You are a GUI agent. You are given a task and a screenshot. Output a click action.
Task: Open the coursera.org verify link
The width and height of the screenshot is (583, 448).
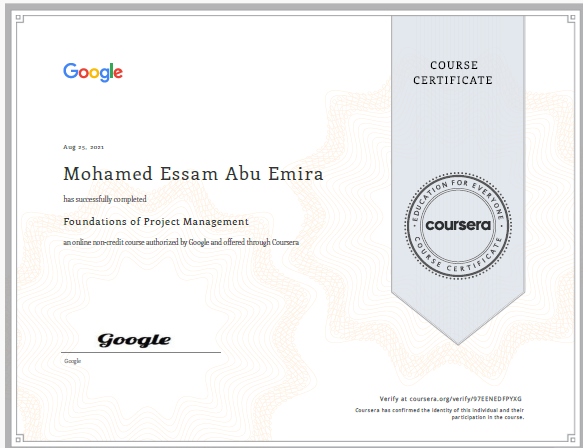466,399
